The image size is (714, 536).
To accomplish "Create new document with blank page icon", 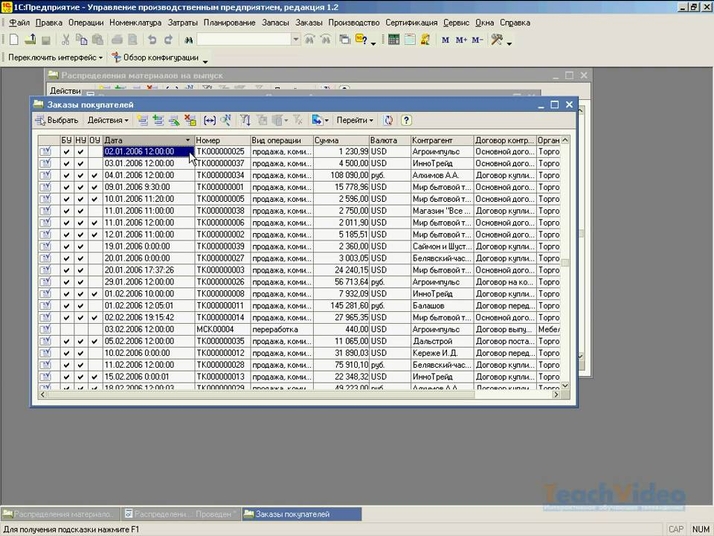I will [x=14, y=39].
